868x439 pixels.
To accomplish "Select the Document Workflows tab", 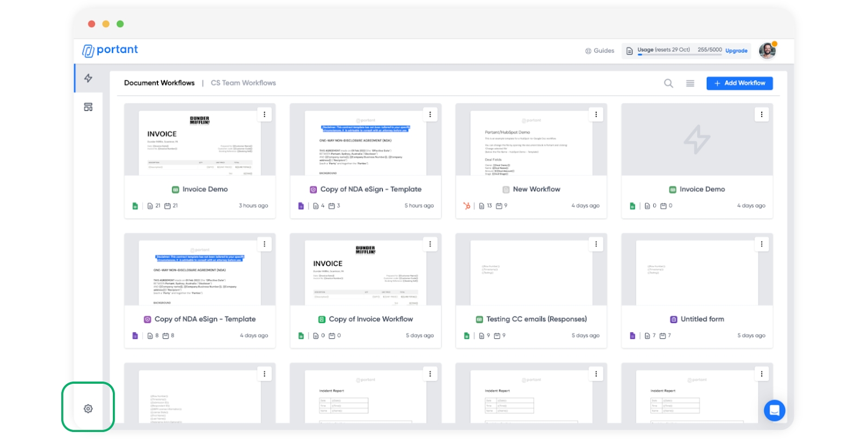I will 159,83.
